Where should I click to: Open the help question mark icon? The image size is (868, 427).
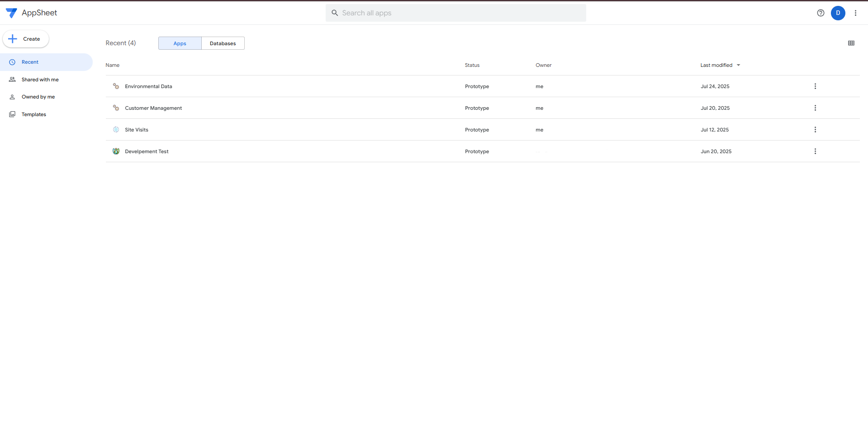pos(821,13)
